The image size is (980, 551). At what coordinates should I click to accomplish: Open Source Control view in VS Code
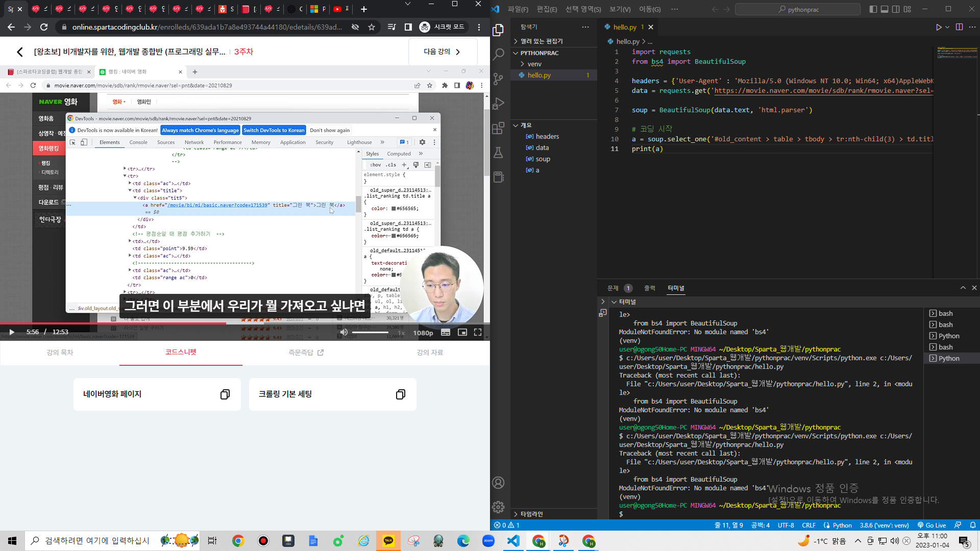[498, 79]
